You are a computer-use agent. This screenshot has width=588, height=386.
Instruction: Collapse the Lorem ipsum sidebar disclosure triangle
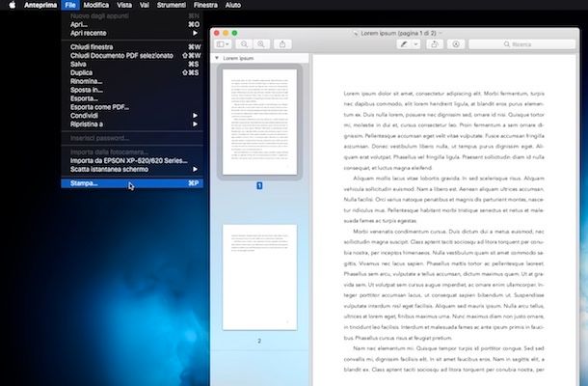tap(216, 58)
